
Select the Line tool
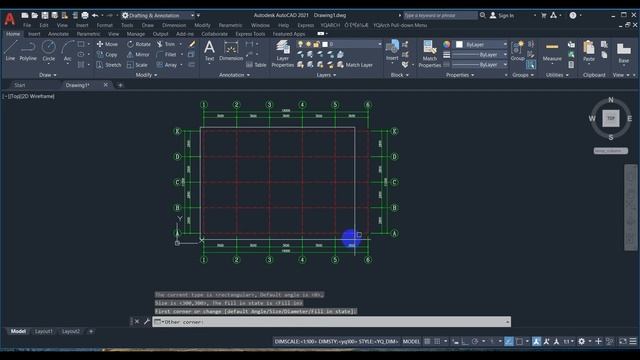[x=10, y=51]
